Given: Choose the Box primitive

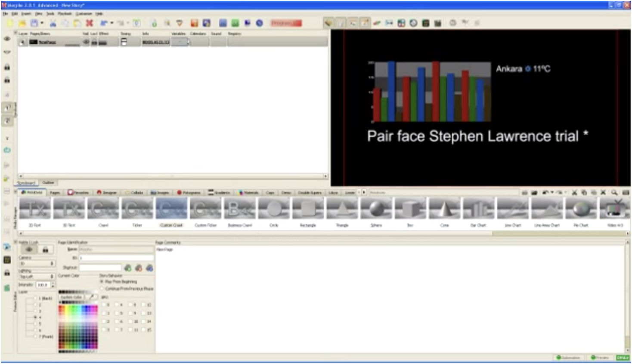Looking at the screenshot, I should point(410,213).
